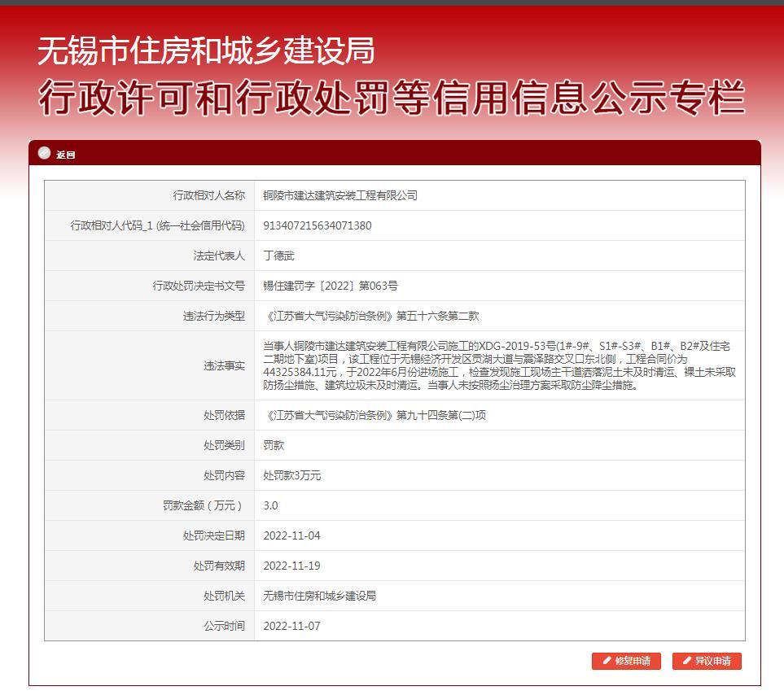Click the round back arrow icon
The height and width of the screenshot is (695, 784).
(44, 153)
